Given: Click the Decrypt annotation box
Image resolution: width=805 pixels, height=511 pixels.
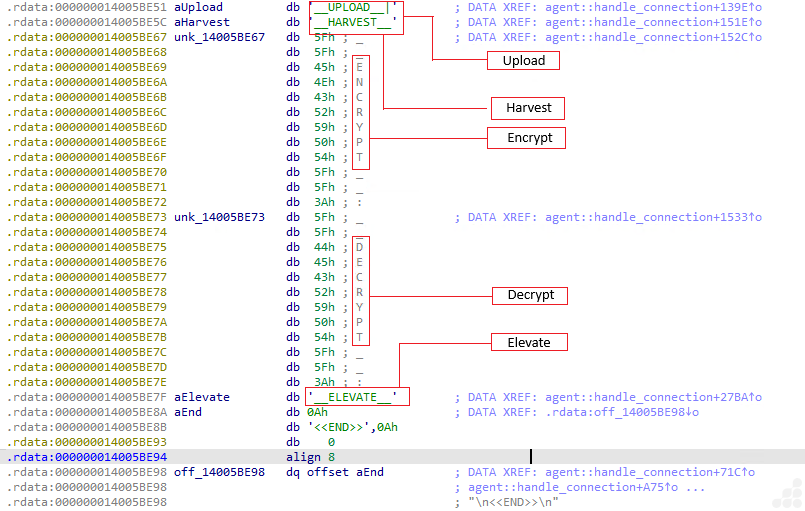Looking at the screenshot, I should [530, 296].
